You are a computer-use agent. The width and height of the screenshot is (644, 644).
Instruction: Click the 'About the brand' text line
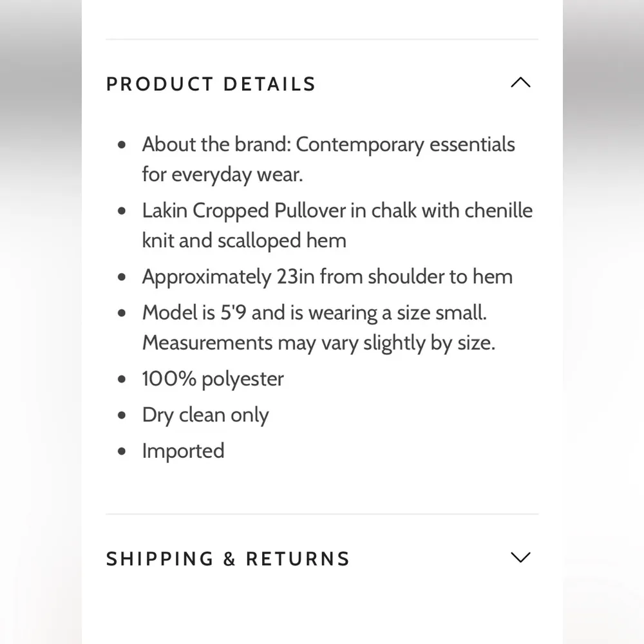click(328, 144)
